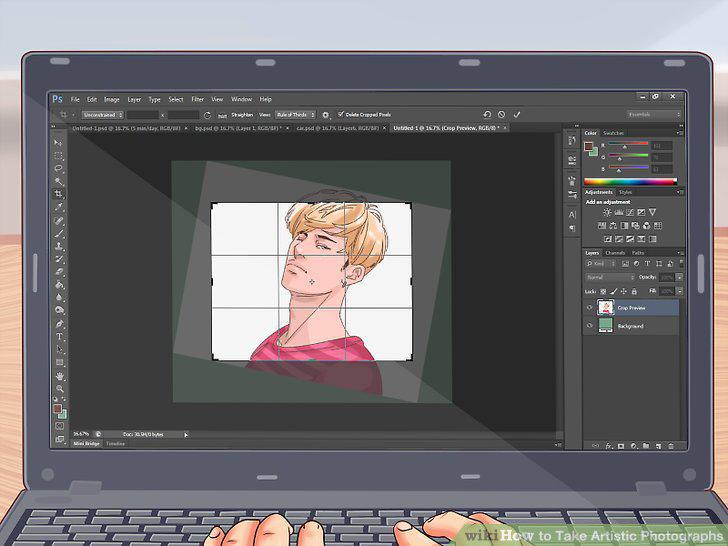Screen dimensions: 728x546
Task: Add a Vibrance adjustment
Action: tap(652, 212)
